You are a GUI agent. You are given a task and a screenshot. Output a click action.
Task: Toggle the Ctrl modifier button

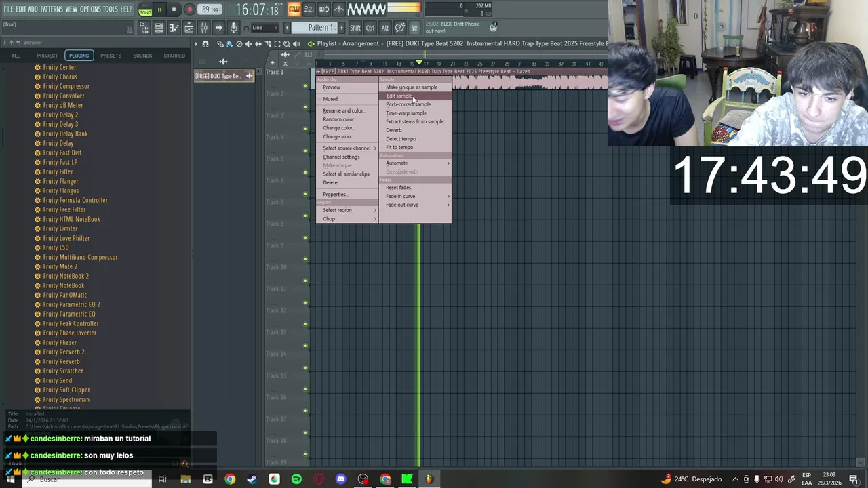coord(370,28)
